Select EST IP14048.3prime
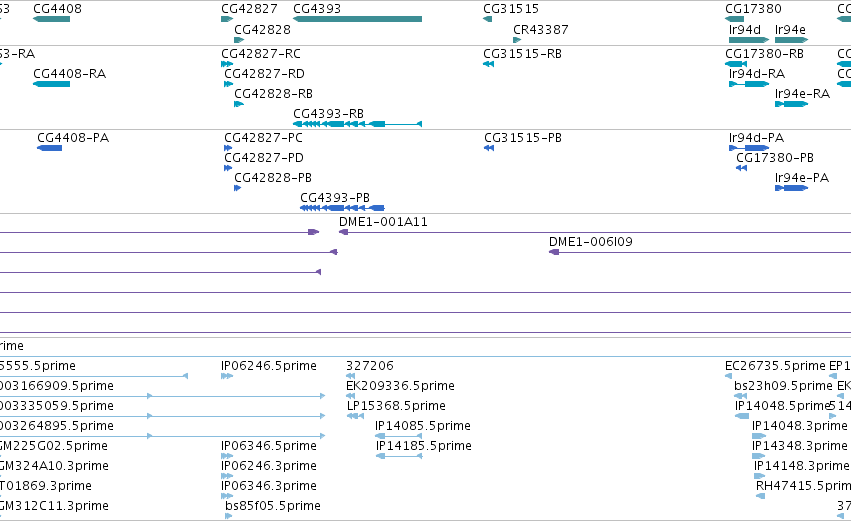This screenshot has height=521, width=851. [800, 426]
